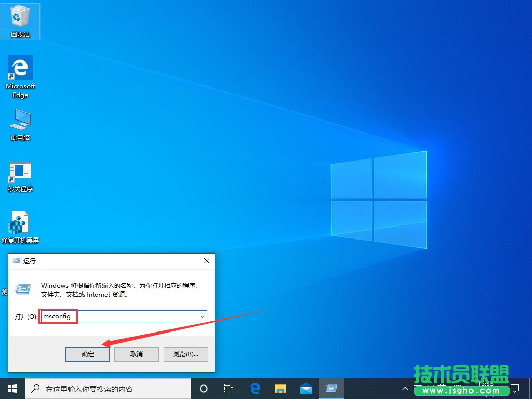Click the 确定 (OK) button

point(87,354)
